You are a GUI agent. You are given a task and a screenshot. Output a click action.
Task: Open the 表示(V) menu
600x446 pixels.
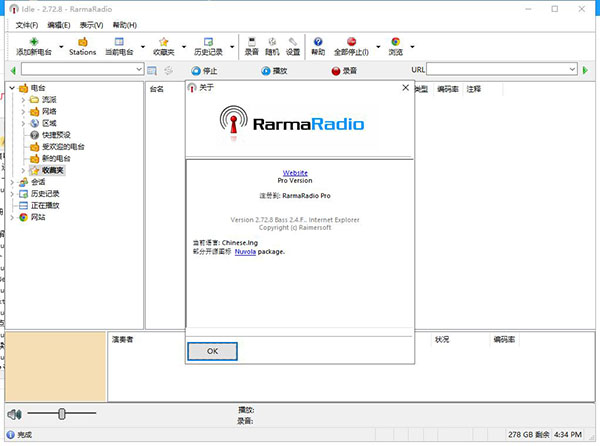pos(91,25)
